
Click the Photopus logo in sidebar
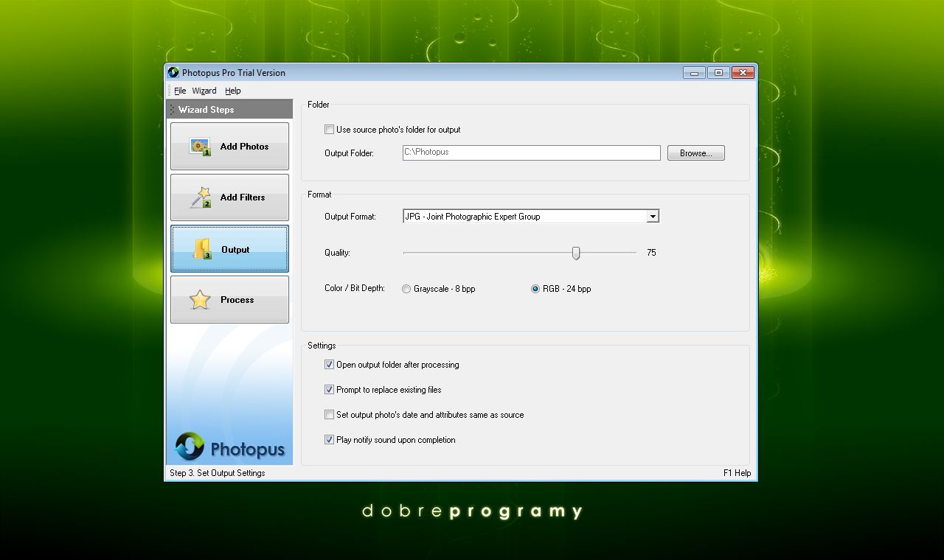[x=230, y=447]
